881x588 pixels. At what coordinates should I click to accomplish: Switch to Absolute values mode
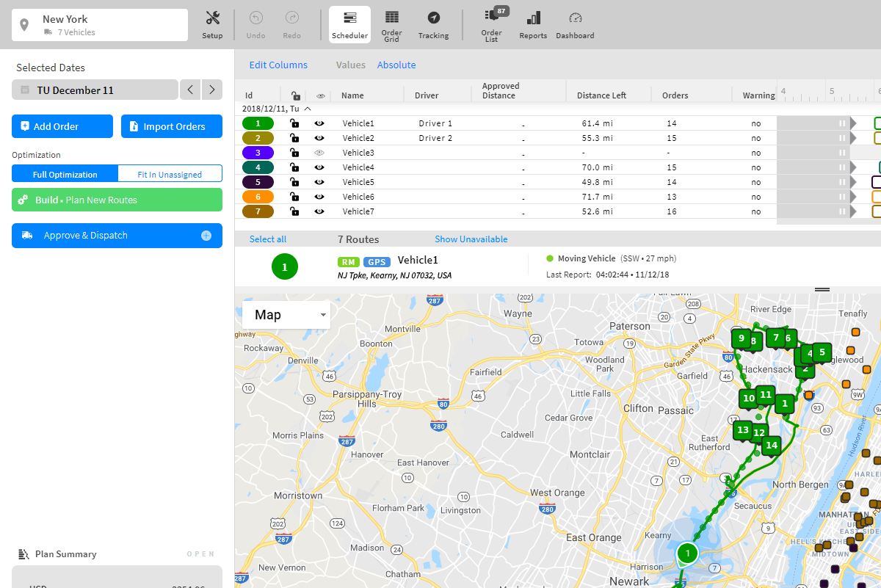(396, 65)
